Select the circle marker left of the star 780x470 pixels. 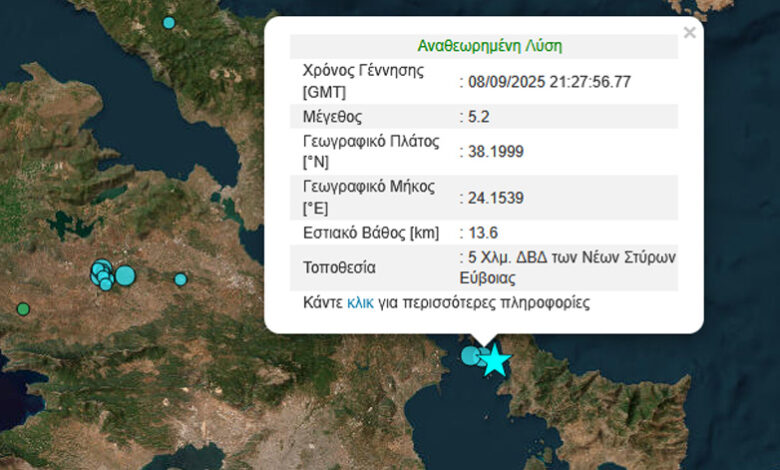(x=470, y=355)
